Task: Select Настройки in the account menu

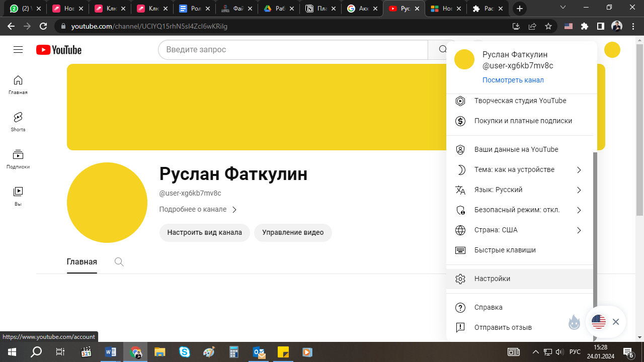Action: coord(492,279)
